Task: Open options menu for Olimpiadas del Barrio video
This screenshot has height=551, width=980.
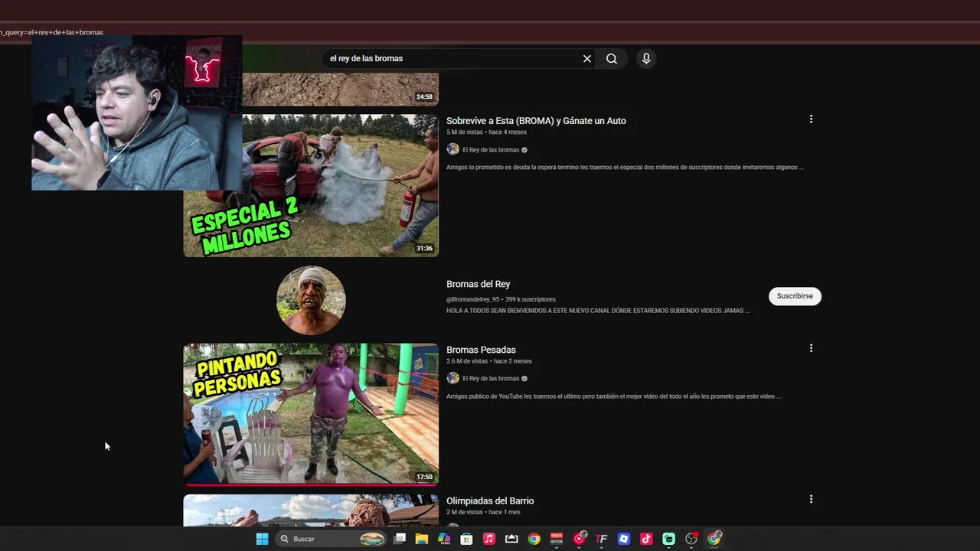Action: tap(811, 499)
